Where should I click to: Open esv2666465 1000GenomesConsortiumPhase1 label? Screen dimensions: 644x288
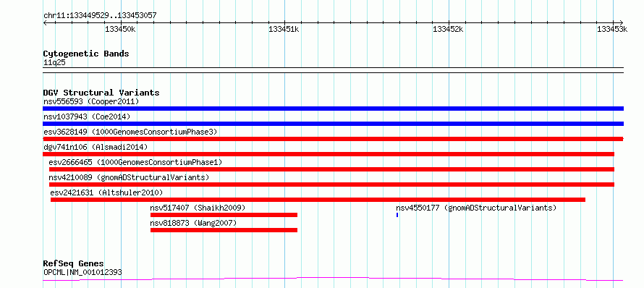(135, 162)
